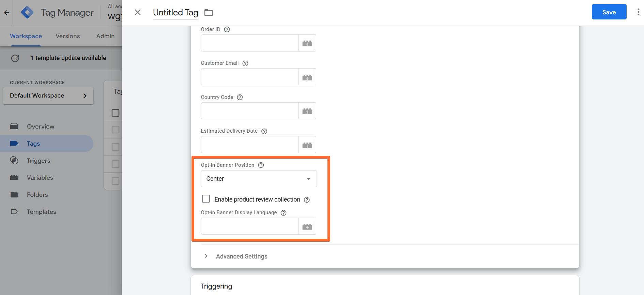The width and height of the screenshot is (644, 295).
Task: Select Tags in the sidebar
Action: tap(47, 144)
